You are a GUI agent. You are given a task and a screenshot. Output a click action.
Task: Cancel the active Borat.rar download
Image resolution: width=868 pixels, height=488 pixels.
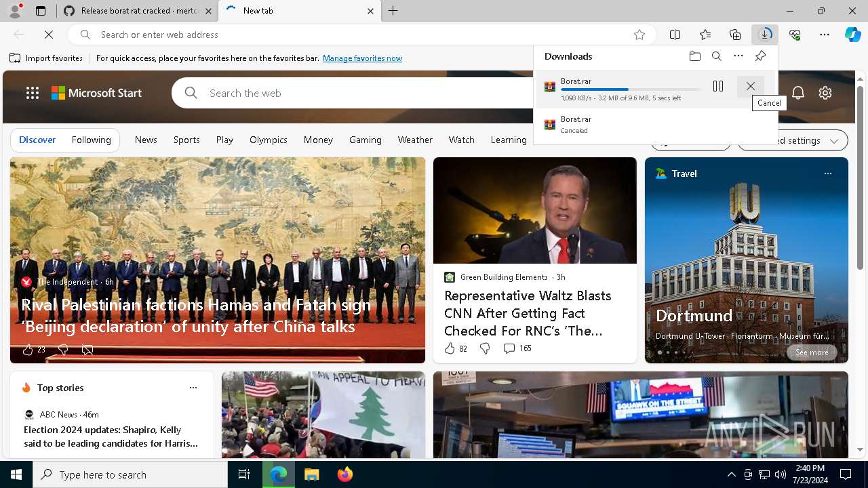pyautogui.click(x=751, y=86)
